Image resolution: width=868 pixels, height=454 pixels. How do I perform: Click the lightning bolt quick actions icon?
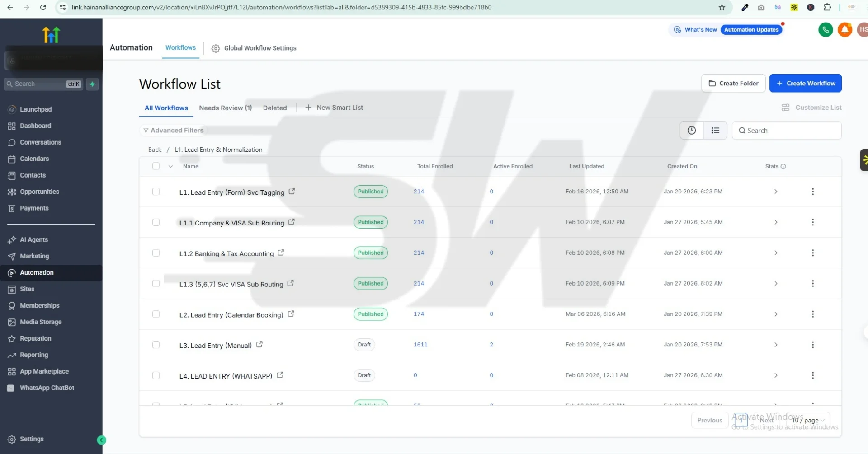[x=92, y=84]
